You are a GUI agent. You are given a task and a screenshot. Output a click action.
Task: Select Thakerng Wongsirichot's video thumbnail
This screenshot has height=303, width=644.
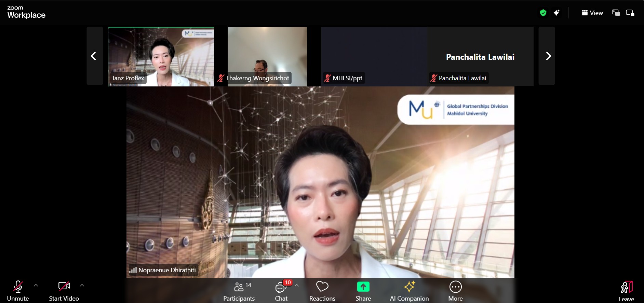click(267, 56)
